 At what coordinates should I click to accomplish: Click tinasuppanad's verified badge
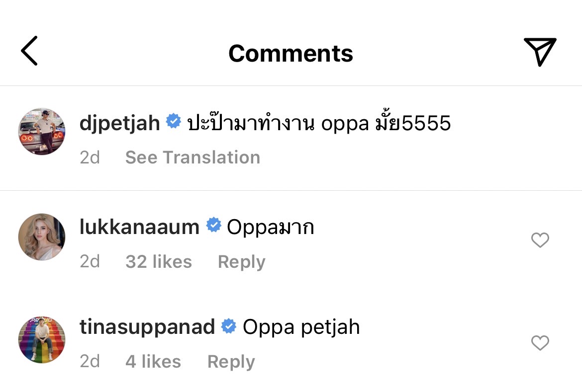(x=228, y=326)
